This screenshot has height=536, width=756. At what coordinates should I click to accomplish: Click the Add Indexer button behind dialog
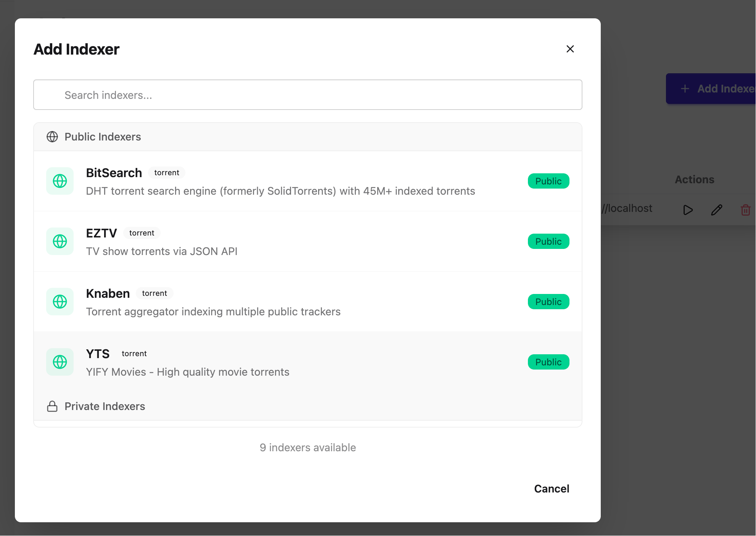point(711,89)
